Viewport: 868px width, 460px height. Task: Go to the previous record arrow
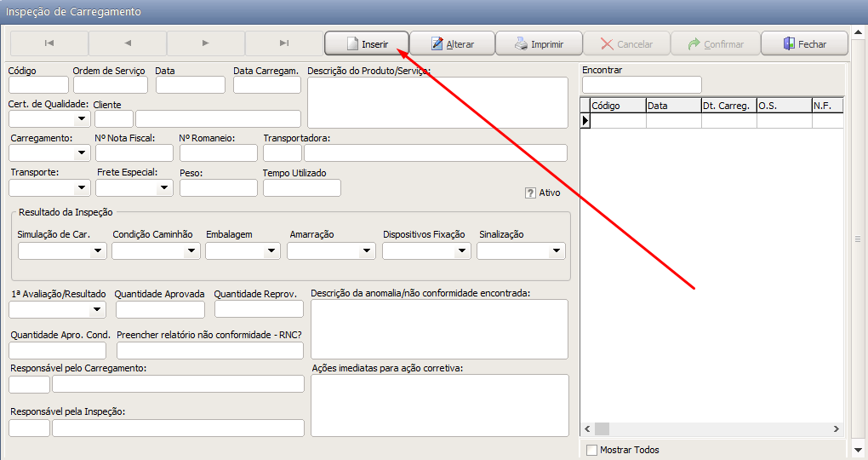pyautogui.click(x=128, y=43)
